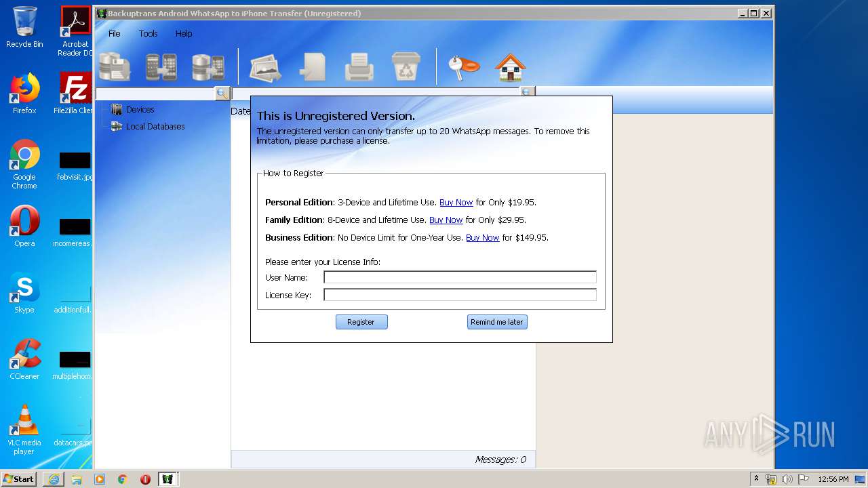Open the Opera taskbar icon
The width and height of the screenshot is (868, 488).
(146, 479)
